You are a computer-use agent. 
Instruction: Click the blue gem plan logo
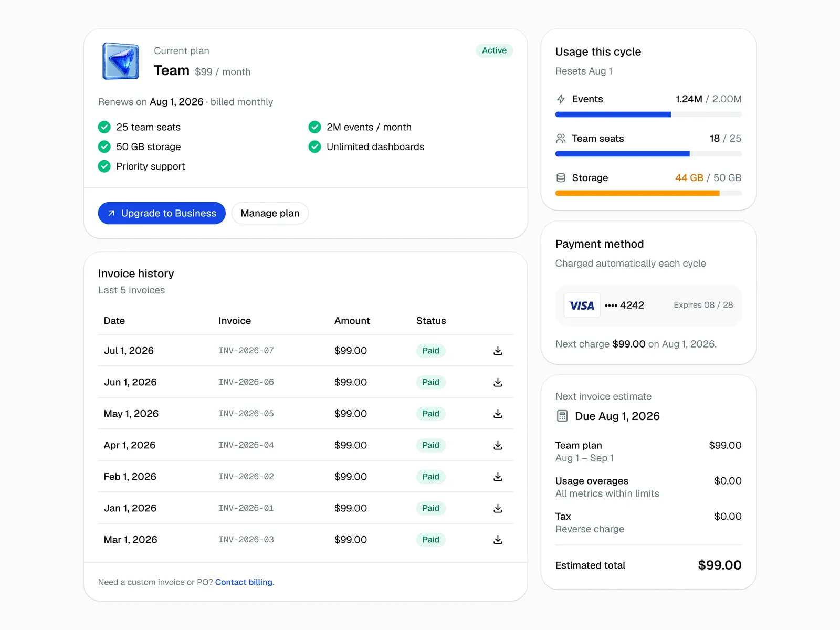pos(121,61)
